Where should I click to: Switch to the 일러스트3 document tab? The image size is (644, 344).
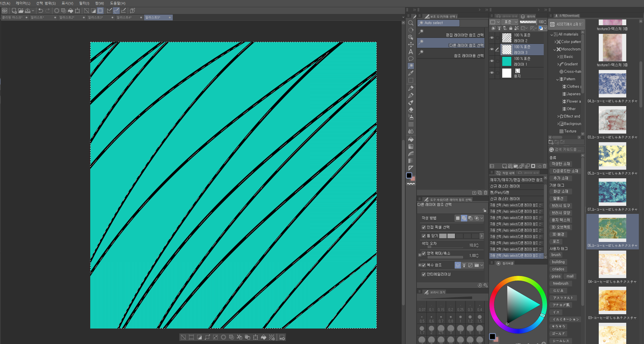95,17
